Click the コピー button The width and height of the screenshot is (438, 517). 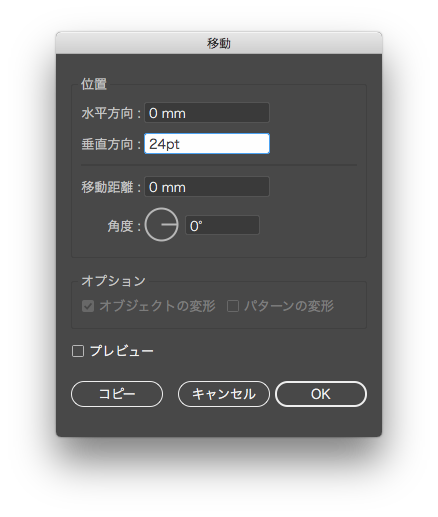pos(117,394)
